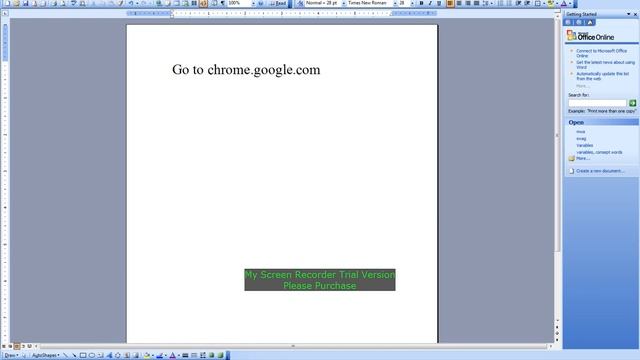This screenshot has height=360, width=640.
Task: Click in the 'Search for' field
Action: click(x=597, y=103)
